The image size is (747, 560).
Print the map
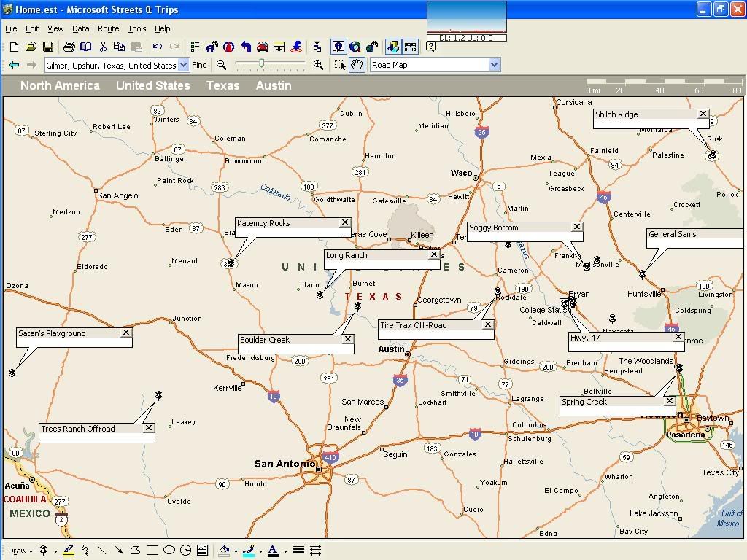pos(69,47)
